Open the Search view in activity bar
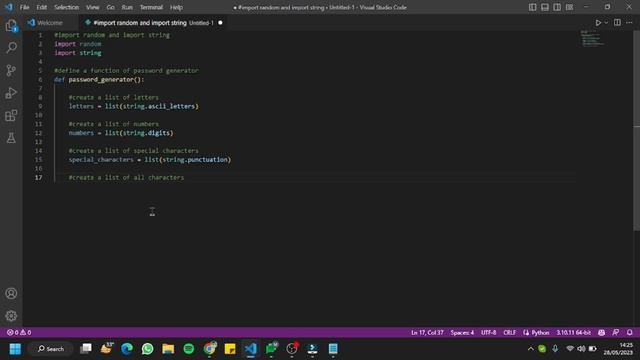 tap(11, 48)
